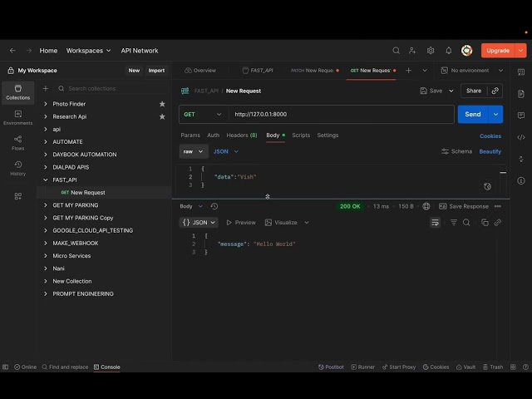Open the documentation icon in the right sidebar
532x399 pixels.
pos(521,94)
